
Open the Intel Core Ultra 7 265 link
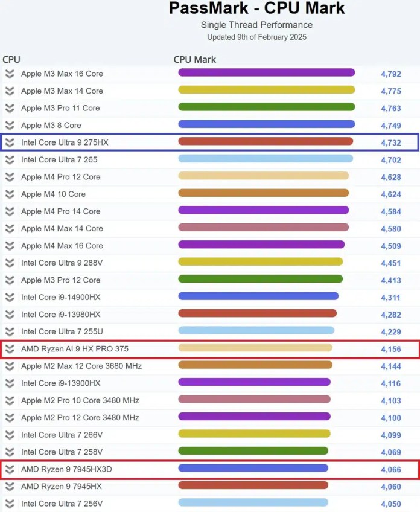coord(59,159)
